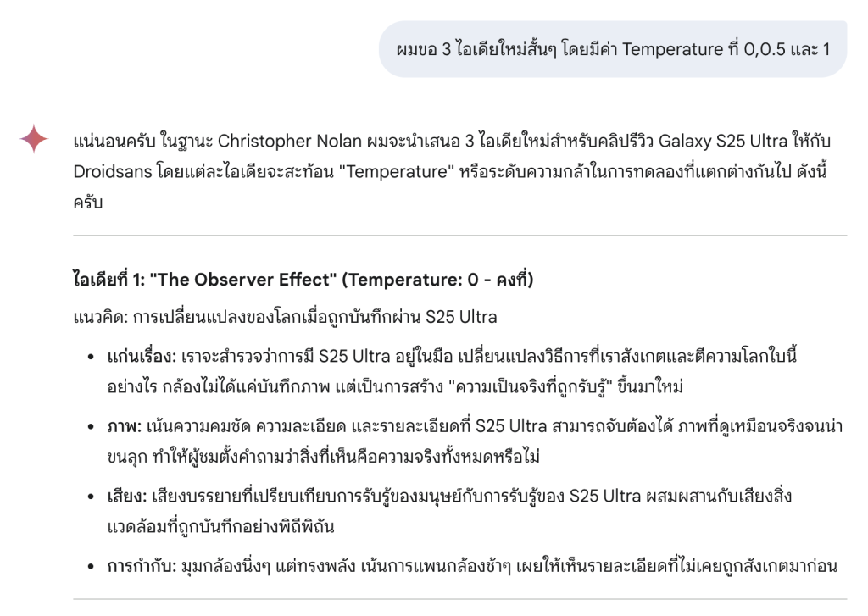Click the heading ไอเดียที่ 1: "The Observer Effect"
Image resolution: width=868 pixels, height=616 pixels.
[x=205, y=280]
